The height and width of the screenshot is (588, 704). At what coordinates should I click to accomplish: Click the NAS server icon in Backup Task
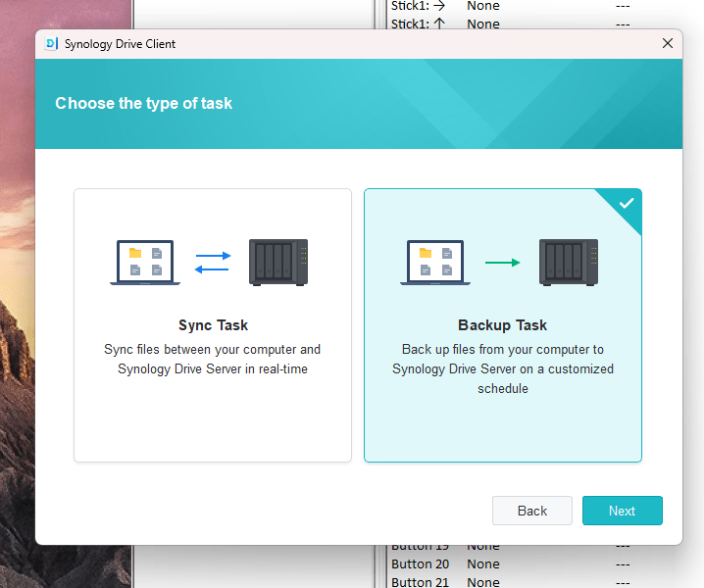coord(569,263)
